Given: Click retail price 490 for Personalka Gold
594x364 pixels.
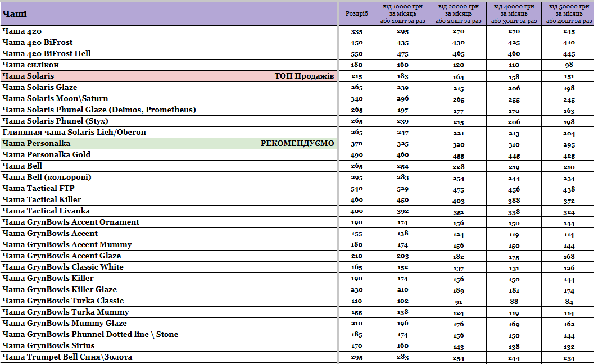Looking at the screenshot, I should [x=357, y=155].
